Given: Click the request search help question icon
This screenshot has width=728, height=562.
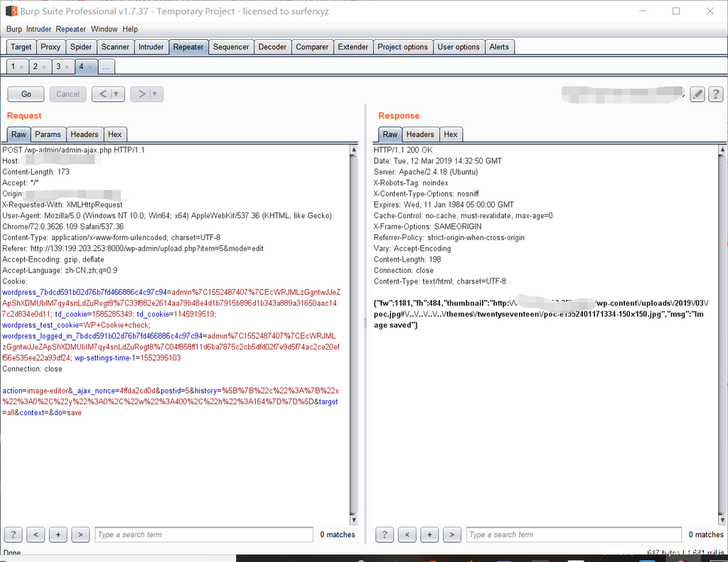Looking at the screenshot, I should coord(13,534).
